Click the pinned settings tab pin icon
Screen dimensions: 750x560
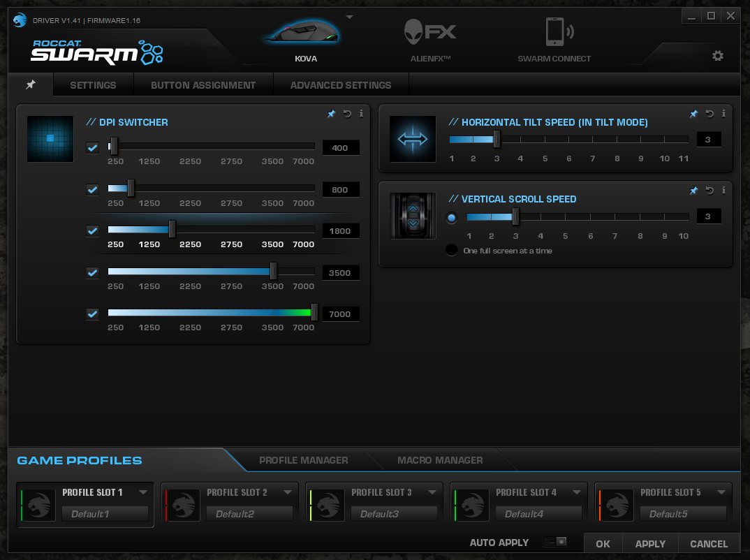pos(31,84)
